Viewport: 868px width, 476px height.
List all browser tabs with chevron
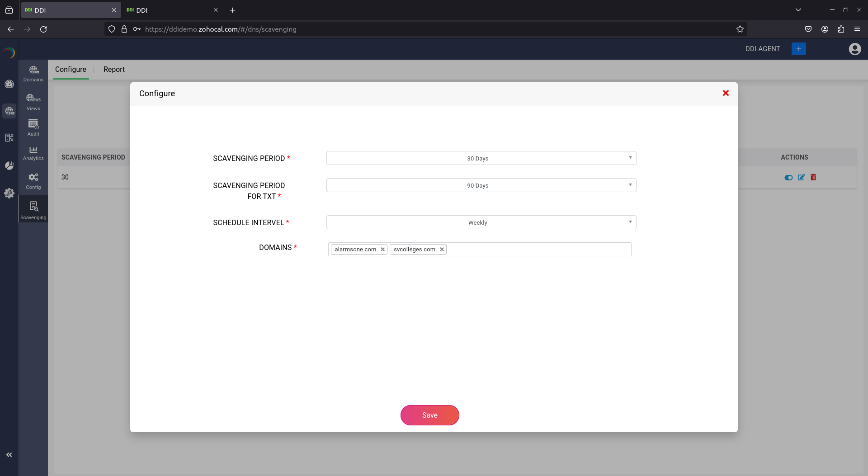798,10
